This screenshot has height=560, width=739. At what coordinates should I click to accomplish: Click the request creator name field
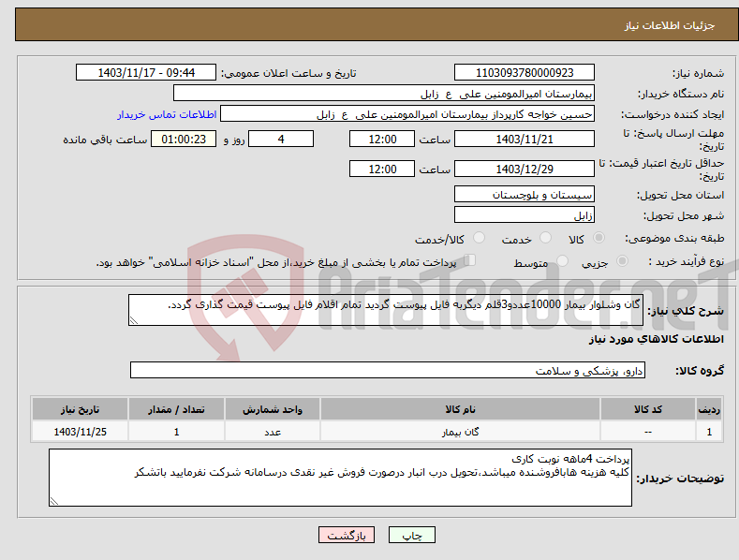407,114
